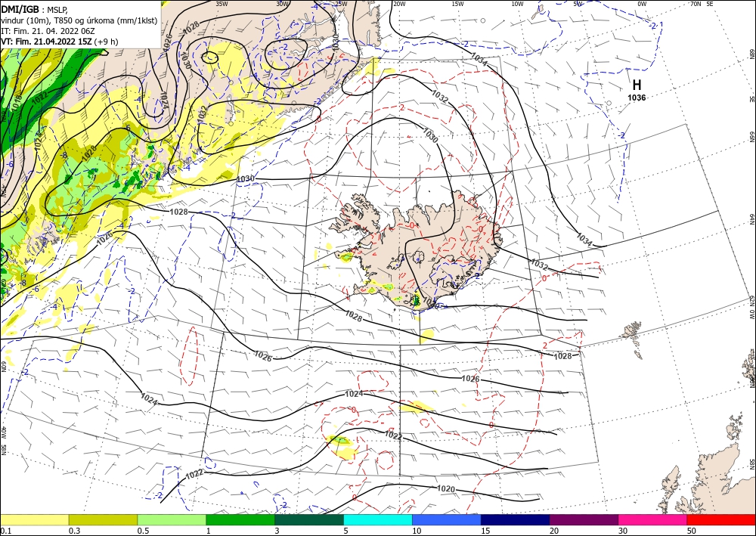
Task: Select the green 1–3 mm legend swatch
Action: pyautogui.click(x=240, y=519)
